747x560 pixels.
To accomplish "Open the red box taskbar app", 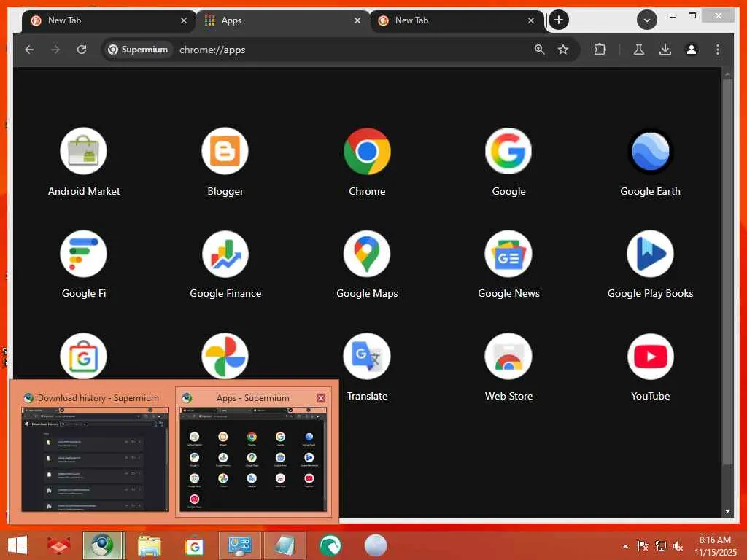I will click(x=58, y=545).
